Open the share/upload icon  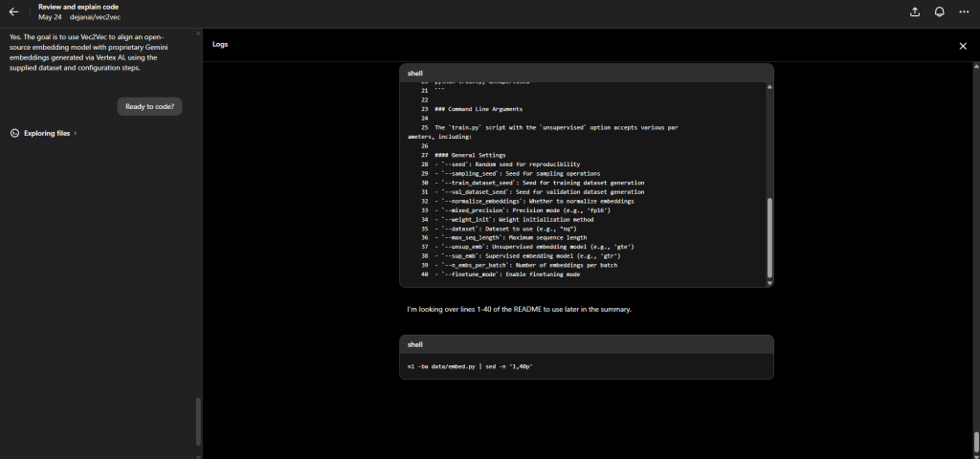(x=914, y=11)
